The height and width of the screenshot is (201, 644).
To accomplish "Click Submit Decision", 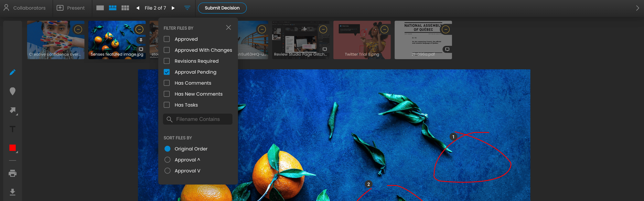I will pos(222,8).
